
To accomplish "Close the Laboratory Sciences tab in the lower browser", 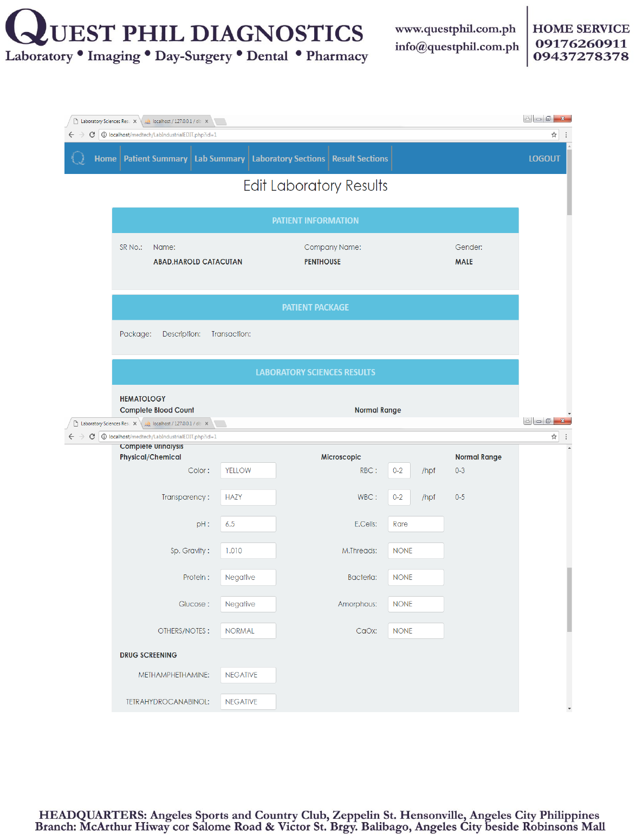I will click(x=135, y=424).
